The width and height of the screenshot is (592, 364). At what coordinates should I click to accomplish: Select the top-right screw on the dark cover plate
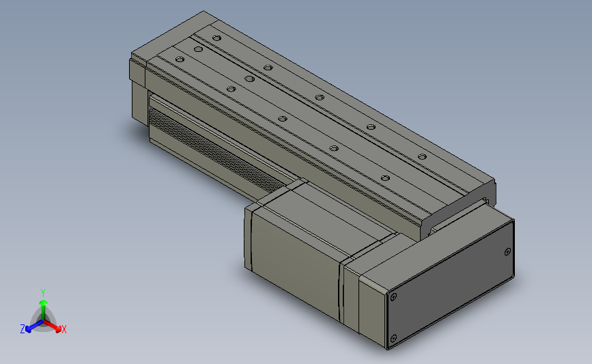point(507,251)
